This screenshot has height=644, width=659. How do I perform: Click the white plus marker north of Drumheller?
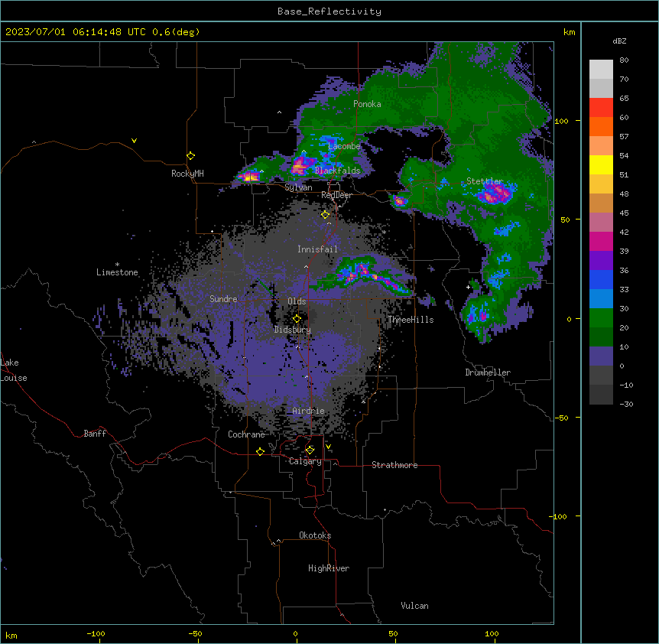tap(468, 287)
